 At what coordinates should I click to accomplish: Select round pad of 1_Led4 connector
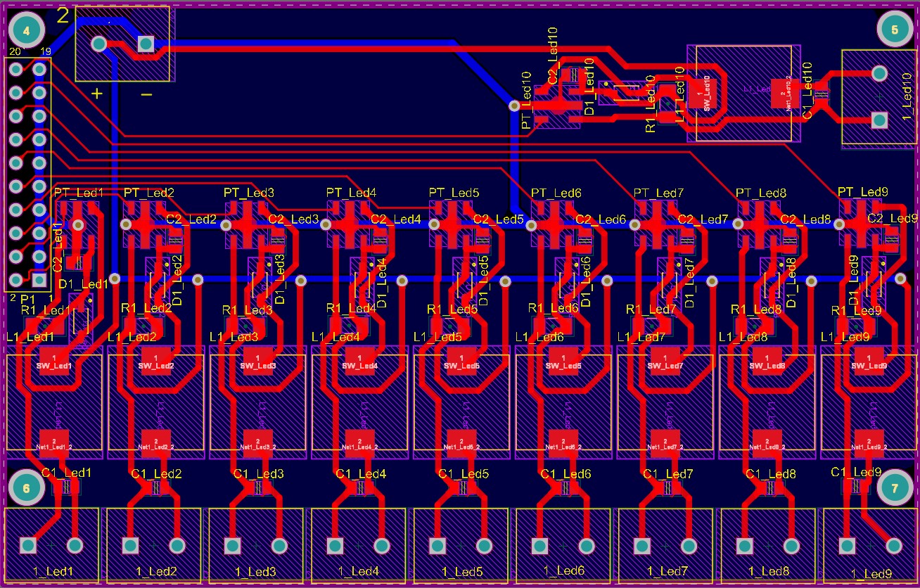pos(381,545)
